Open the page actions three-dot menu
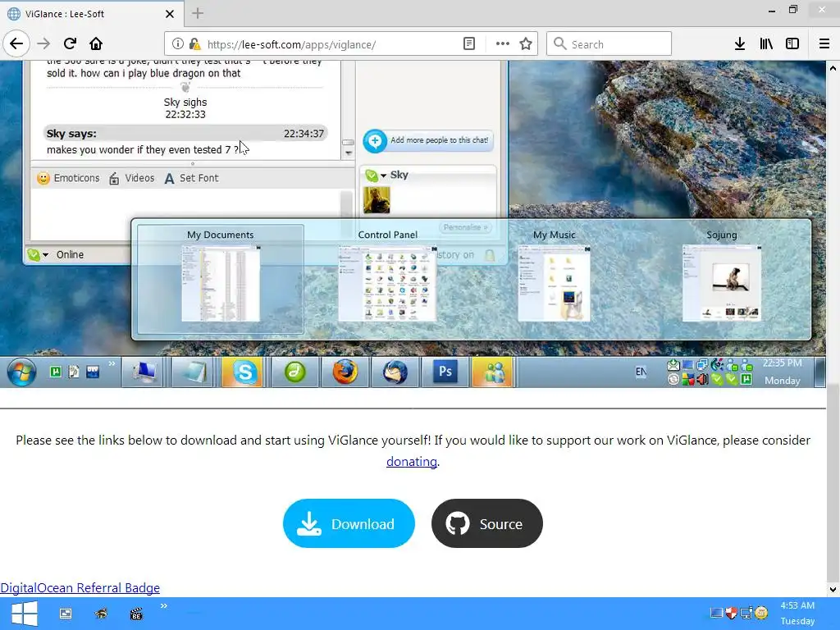This screenshot has width=840, height=630. tap(503, 44)
